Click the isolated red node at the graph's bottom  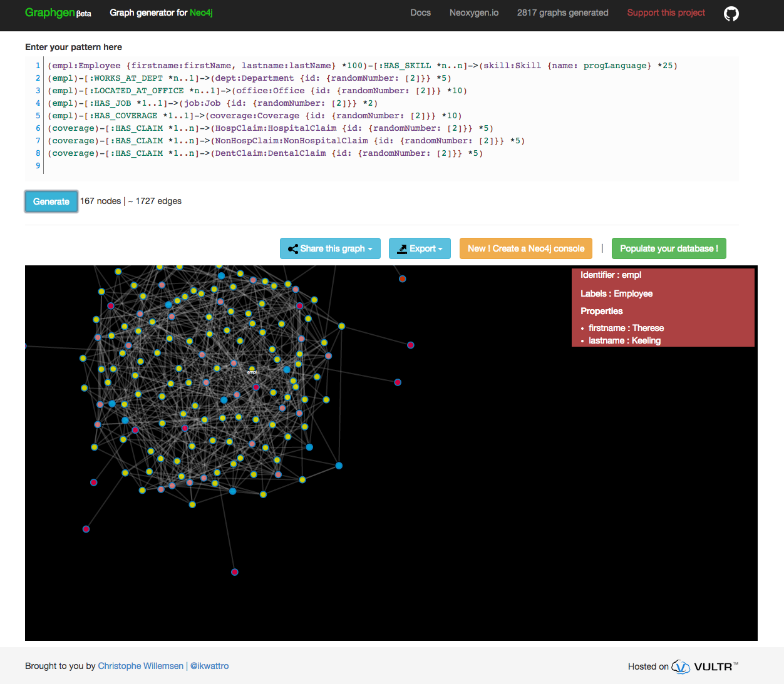coord(234,571)
